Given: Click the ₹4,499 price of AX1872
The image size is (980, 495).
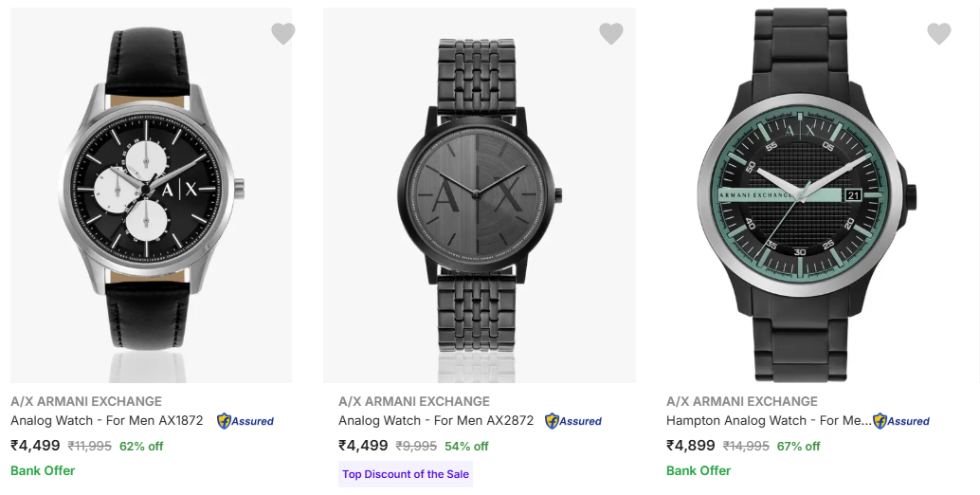Looking at the screenshot, I should tap(35, 446).
